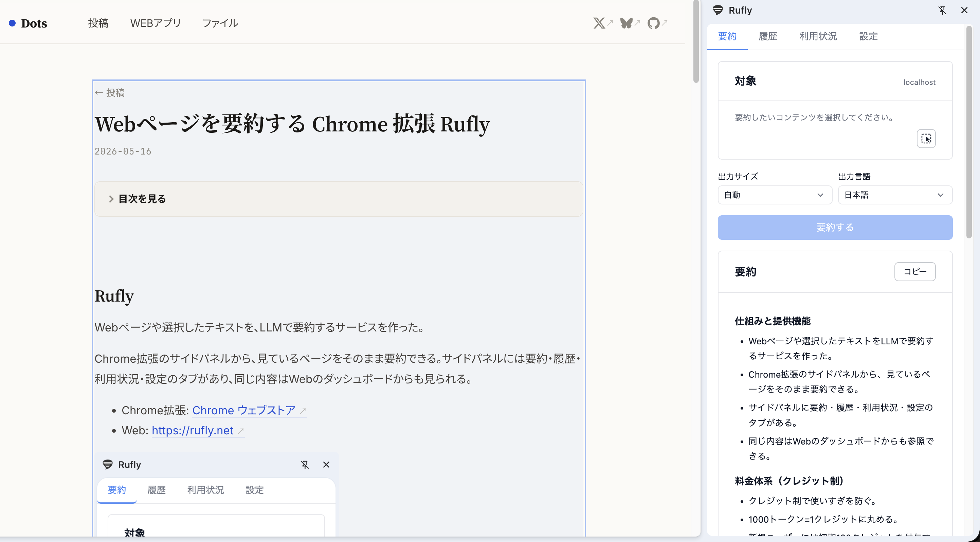This screenshot has width=980, height=542.
Task: Click the pin icon in embedded Rufly screenshot
Action: (304, 465)
